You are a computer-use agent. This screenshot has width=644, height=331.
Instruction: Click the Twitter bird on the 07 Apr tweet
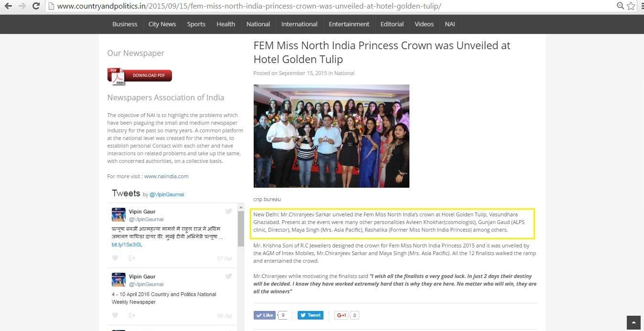[x=228, y=211]
